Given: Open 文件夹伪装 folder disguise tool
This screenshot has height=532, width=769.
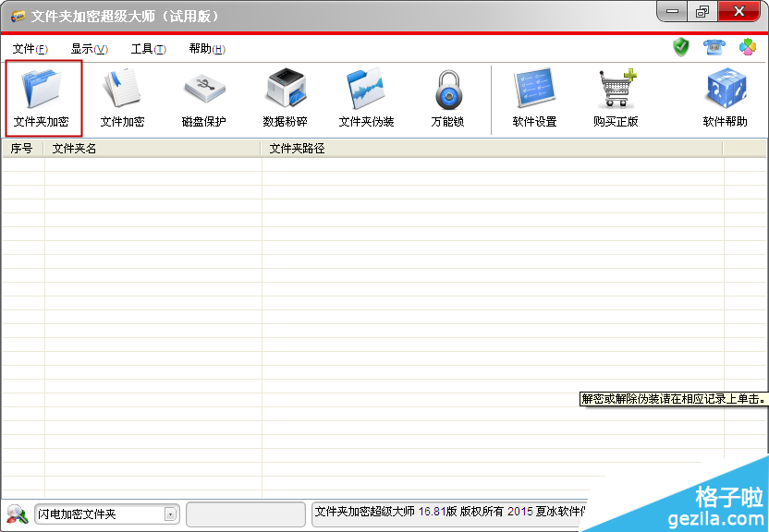Looking at the screenshot, I should (x=366, y=98).
